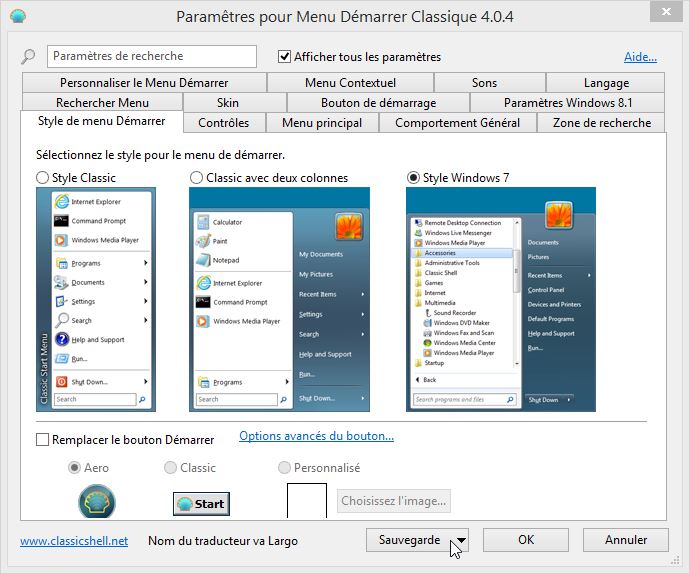Click the Classic Start button image
The image size is (690, 574).
click(x=201, y=503)
